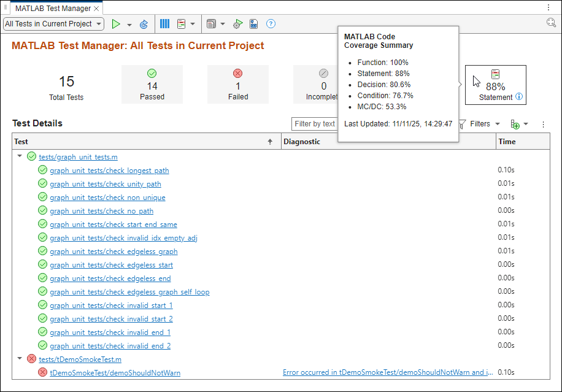Open graph_unit_tests/check_longest_path test
This screenshot has width=562, height=392.
coord(109,171)
